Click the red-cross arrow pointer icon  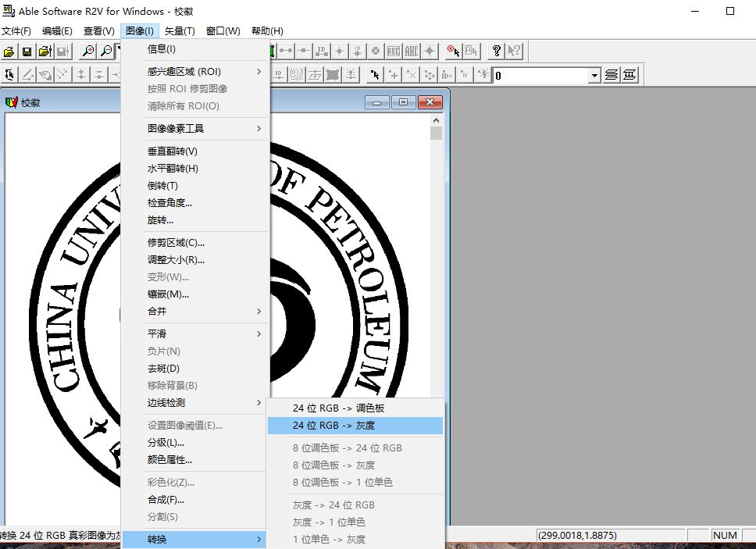453,51
